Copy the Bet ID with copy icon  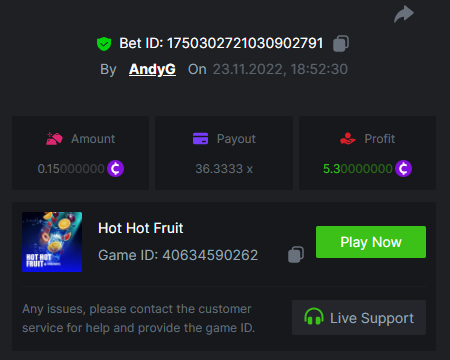341,43
